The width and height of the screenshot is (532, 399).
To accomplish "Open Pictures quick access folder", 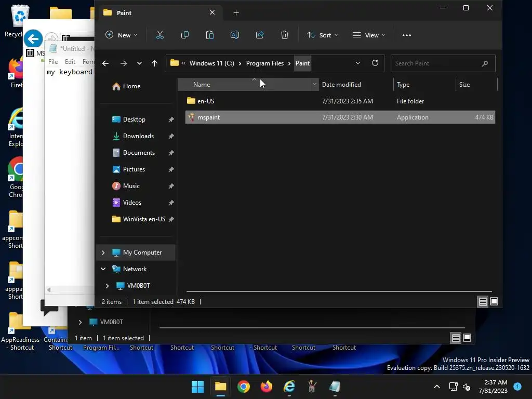I will tap(134, 169).
